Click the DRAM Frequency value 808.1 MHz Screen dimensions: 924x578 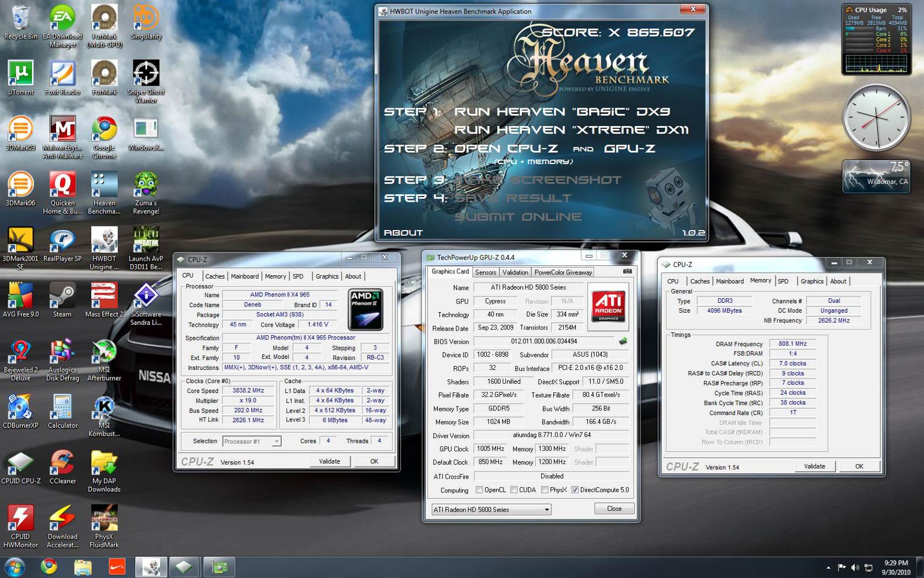point(792,343)
